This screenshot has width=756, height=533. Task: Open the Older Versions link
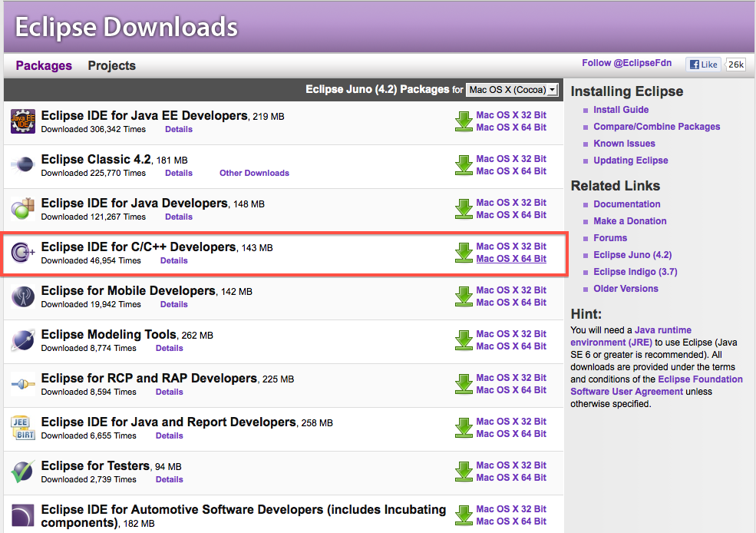[626, 289]
